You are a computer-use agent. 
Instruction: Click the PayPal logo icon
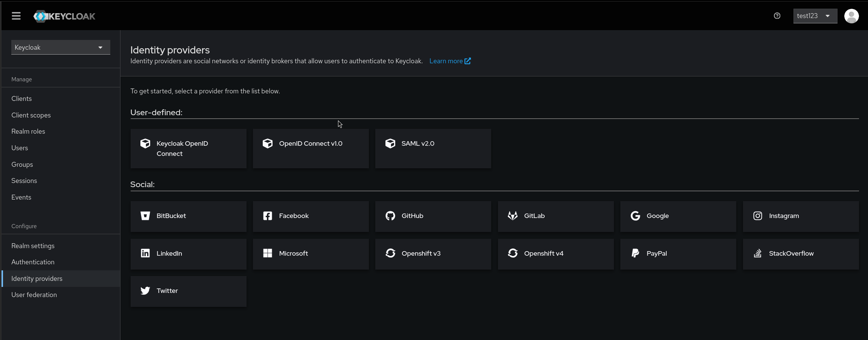click(635, 253)
